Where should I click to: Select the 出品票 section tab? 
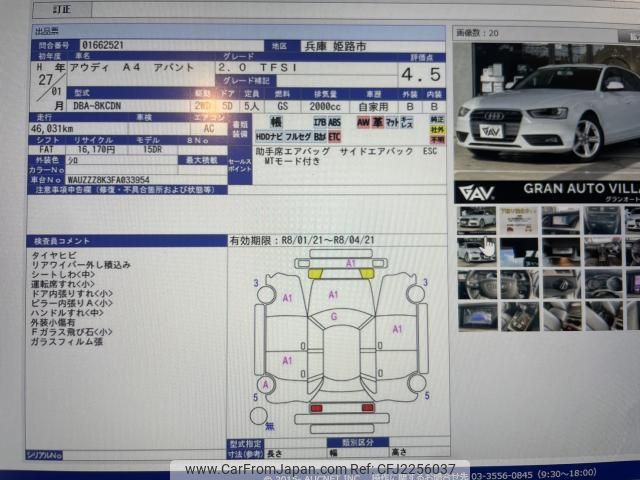pos(48,31)
